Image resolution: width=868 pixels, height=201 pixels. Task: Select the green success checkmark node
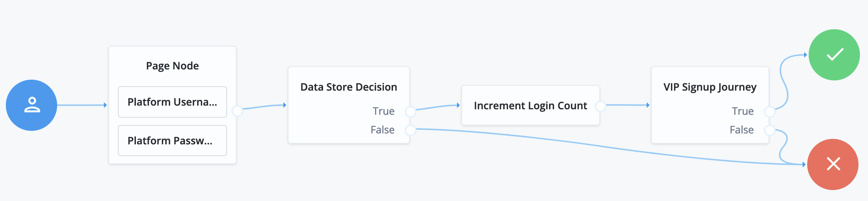click(x=834, y=55)
